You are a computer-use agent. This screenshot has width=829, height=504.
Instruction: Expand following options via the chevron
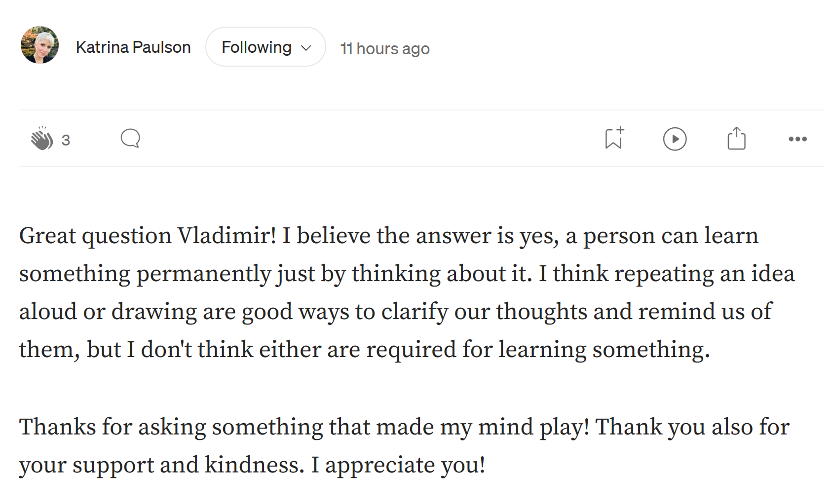[x=305, y=47]
